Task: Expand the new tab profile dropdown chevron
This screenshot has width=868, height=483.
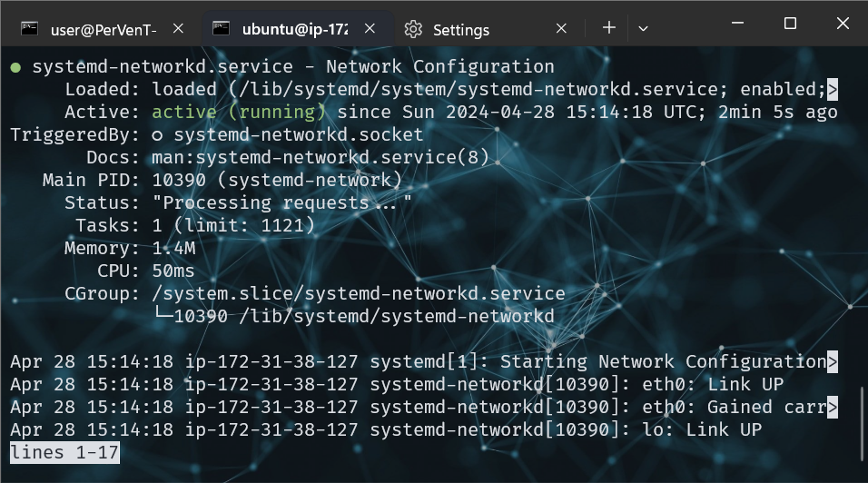Action: (643, 28)
